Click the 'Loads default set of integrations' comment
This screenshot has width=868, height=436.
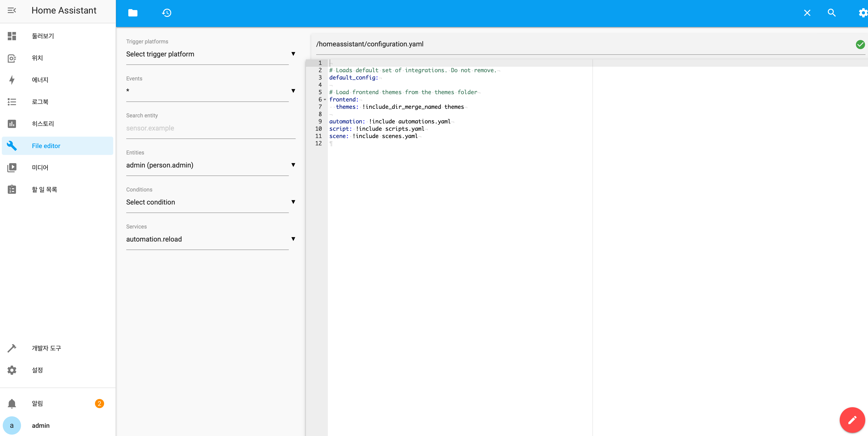tap(413, 70)
